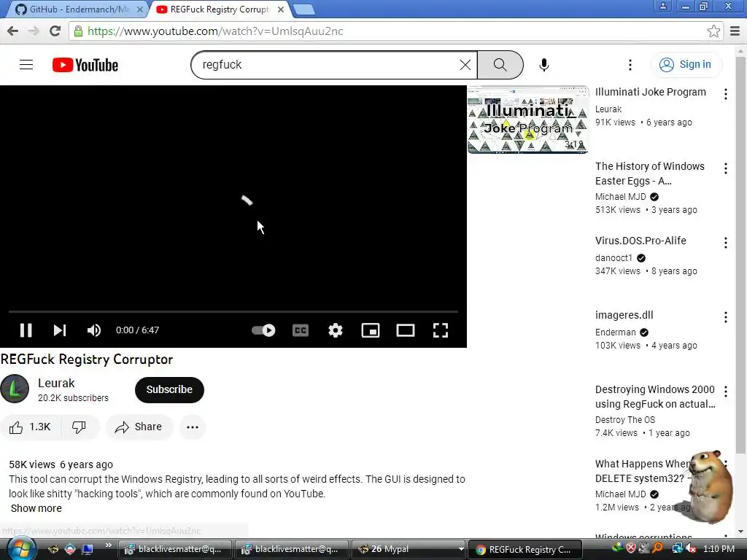
Task: View site security lock info
Action: tap(78, 31)
